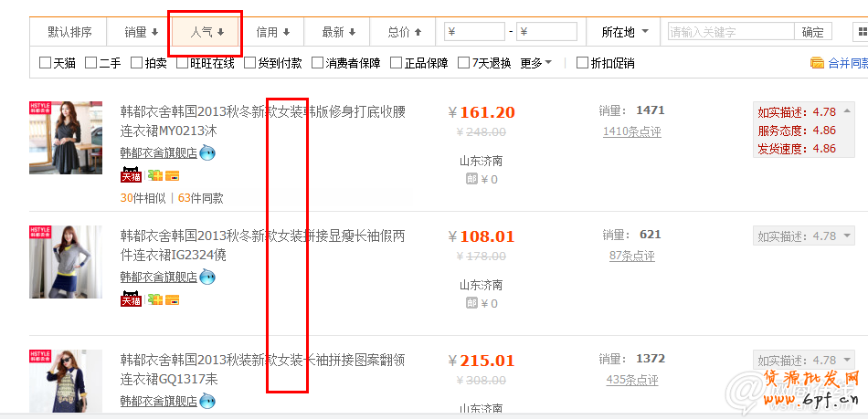
Task: Switch to grid view icon
Action: click(x=861, y=32)
